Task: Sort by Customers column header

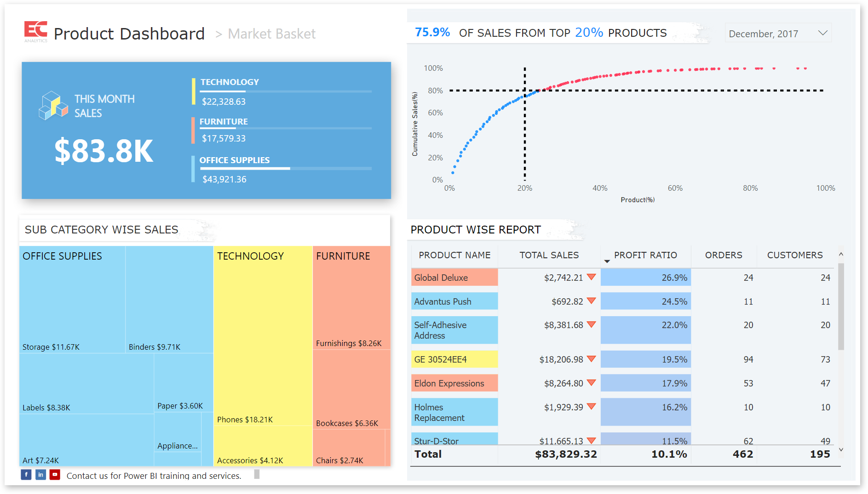Action: point(794,255)
